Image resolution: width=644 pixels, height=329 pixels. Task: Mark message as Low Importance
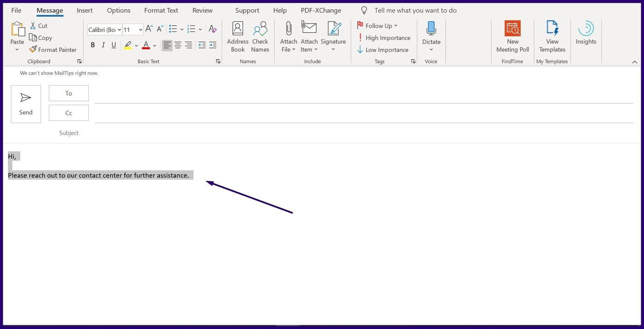coord(383,50)
